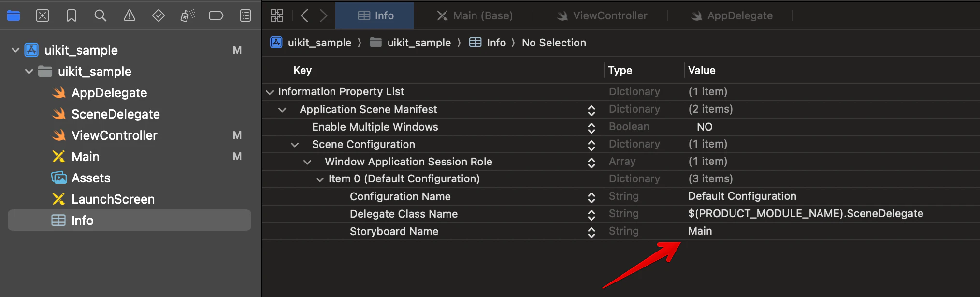Open the Source Control navigator icon

click(43, 16)
